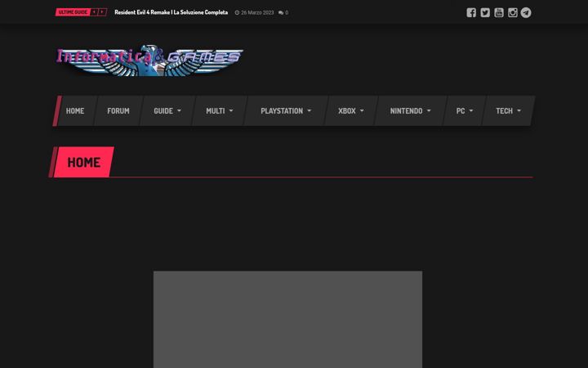Image resolution: width=588 pixels, height=368 pixels.
Task: Click the comments bubble icon in the ticker
Action: [280, 13]
